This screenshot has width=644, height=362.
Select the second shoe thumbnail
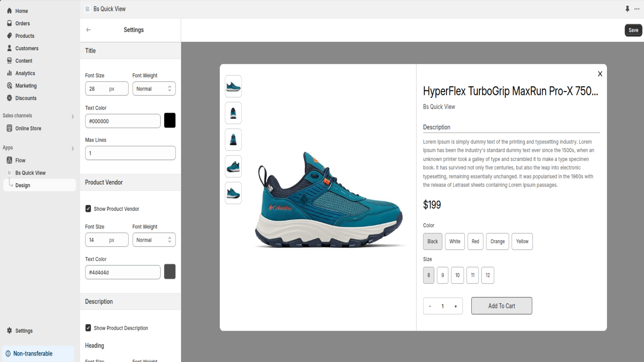233,113
